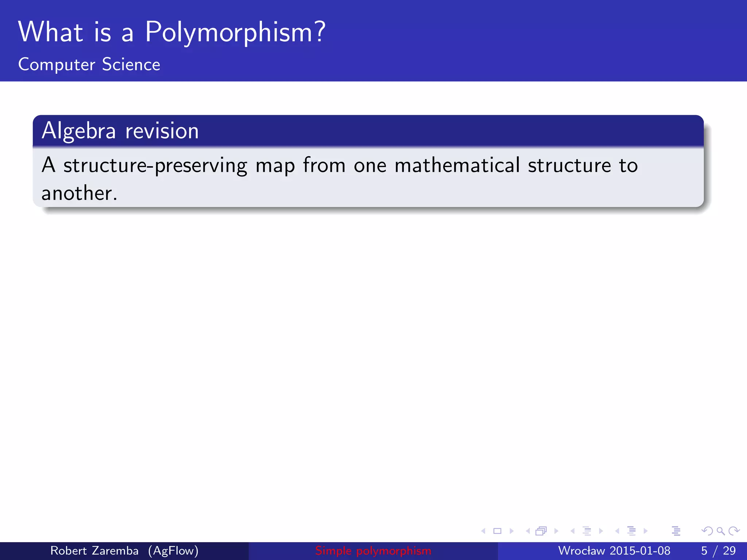Click the previous section arrow
The image size is (747, 560).
click(617, 531)
